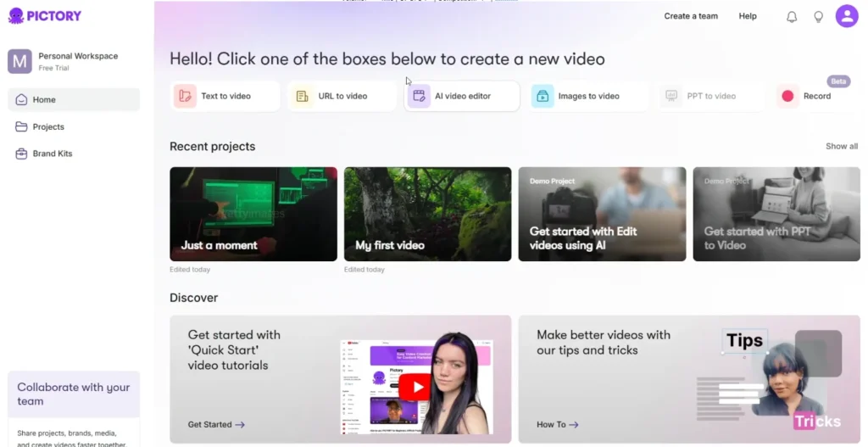Click the arrow next to How To

pyautogui.click(x=574, y=425)
